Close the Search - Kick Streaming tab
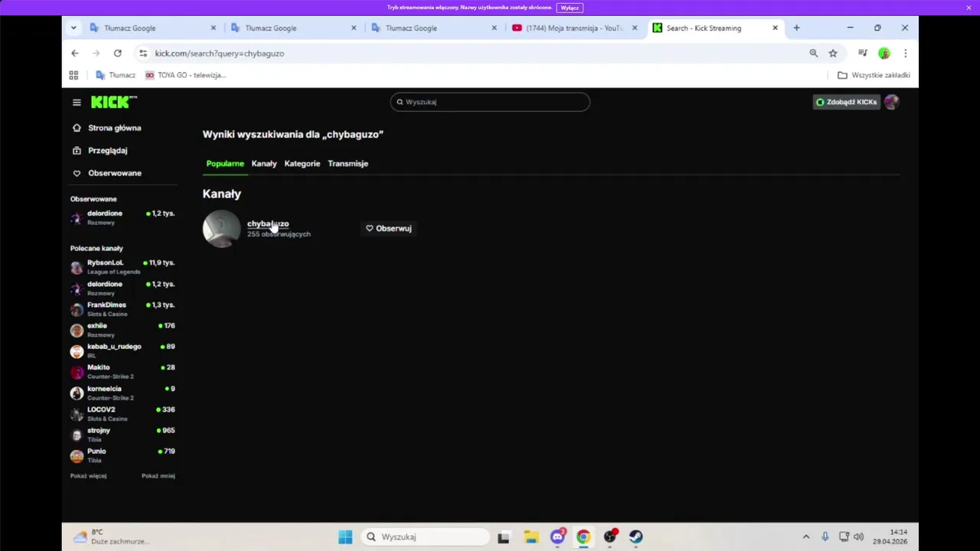The image size is (980, 551). point(775,28)
